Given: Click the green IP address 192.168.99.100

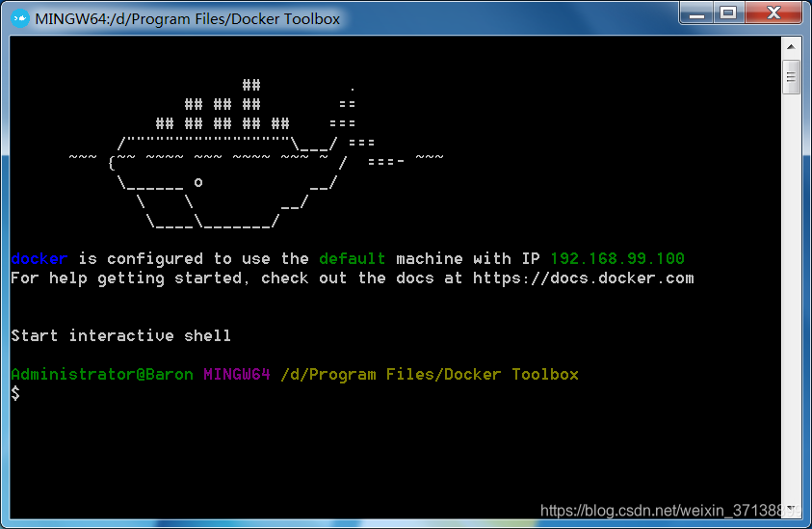Looking at the screenshot, I should [x=616, y=258].
